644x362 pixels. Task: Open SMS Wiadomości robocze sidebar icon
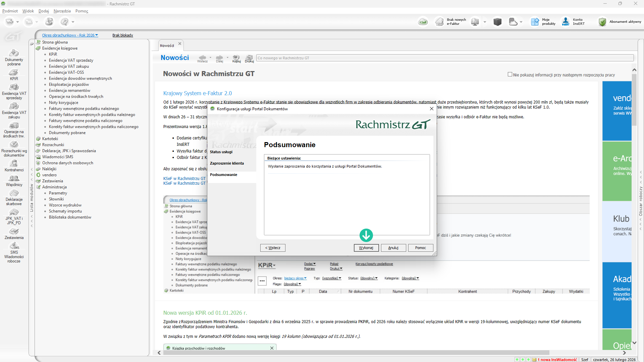pos(14,246)
